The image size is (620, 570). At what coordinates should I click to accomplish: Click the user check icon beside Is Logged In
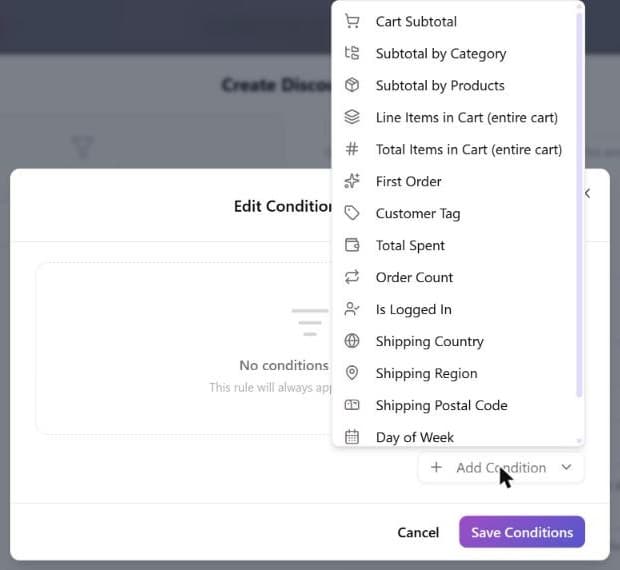point(352,309)
